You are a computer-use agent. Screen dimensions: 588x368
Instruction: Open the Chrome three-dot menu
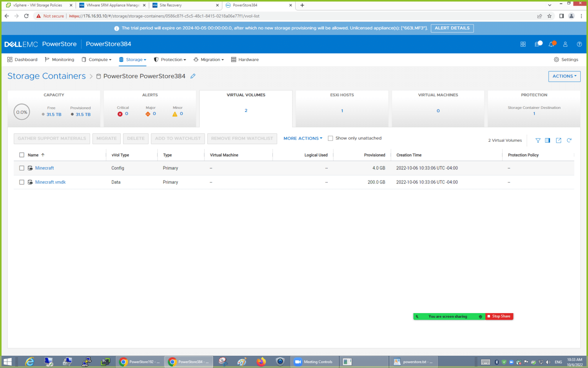tap(581, 16)
